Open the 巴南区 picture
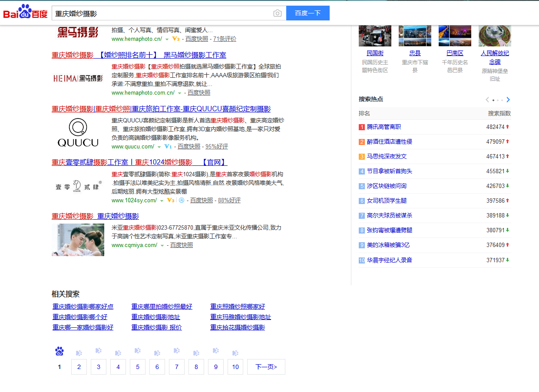The image size is (539, 392). [x=455, y=36]
